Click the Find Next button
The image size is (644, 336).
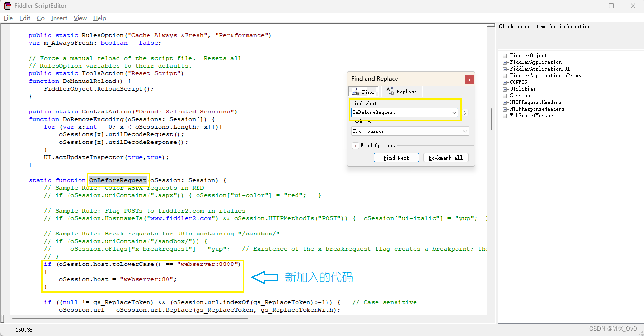click(x=396, y=158)
